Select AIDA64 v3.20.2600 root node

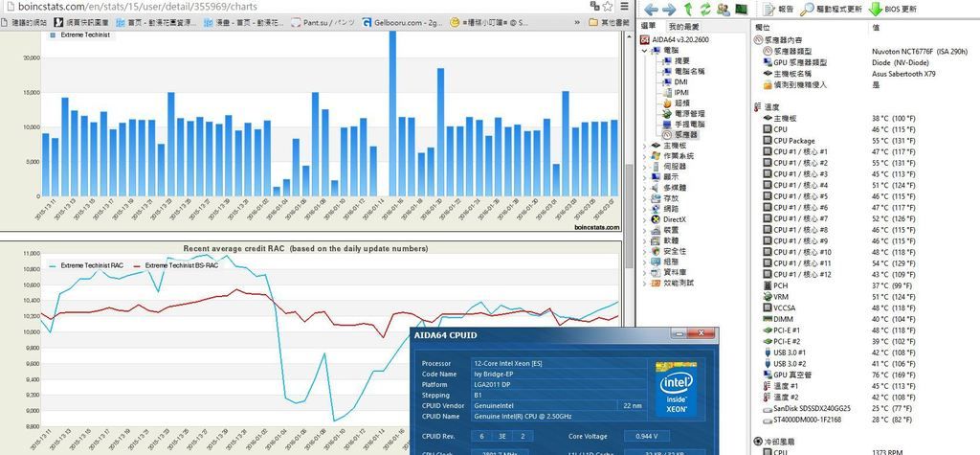click(x=679, y=39)
